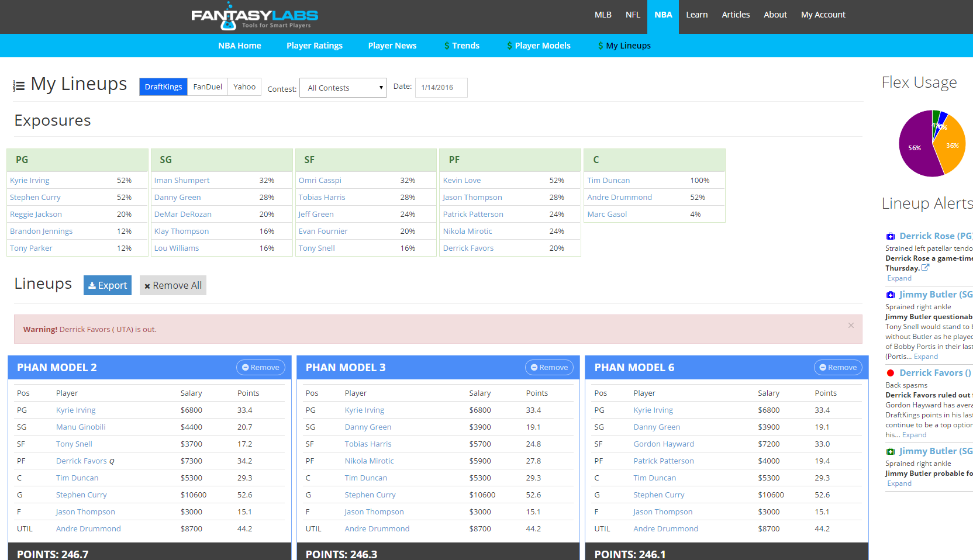Image resolution: width=973 pixels, height=560 pixels.
Task: Open Kyrie Irving in PG exposures
Action: coord(30,181)
